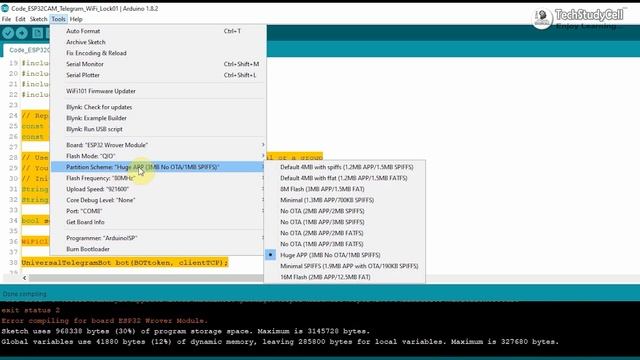Viewport: 640px width, 360px height.
Task: Select 8M Flash (3MB APP/1.5MB FAT)
Action: pyautogui.click(x=344, y=189)
